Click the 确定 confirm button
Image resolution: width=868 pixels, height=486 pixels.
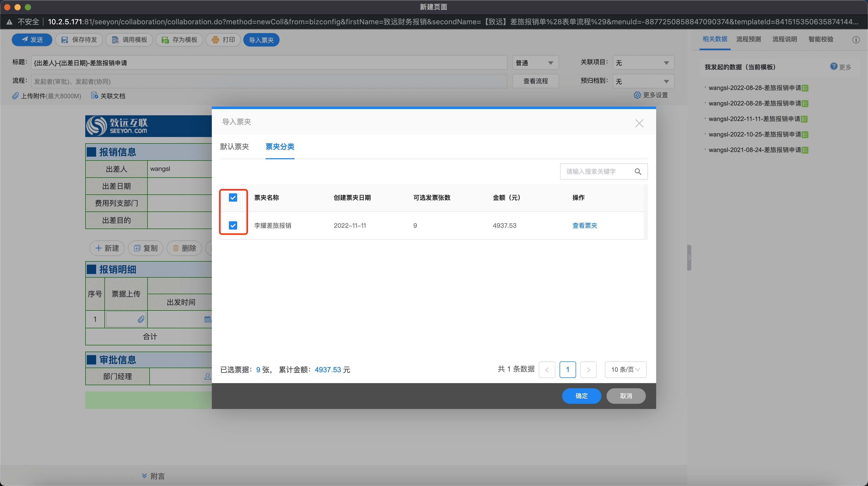click(x=582, y=396)
